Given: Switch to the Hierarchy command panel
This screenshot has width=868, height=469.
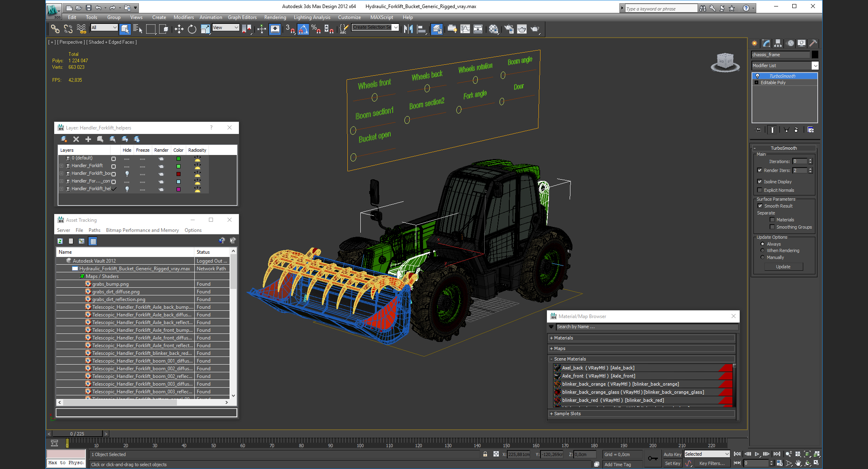Looking at the screenshot, I should tap(778, 43).
